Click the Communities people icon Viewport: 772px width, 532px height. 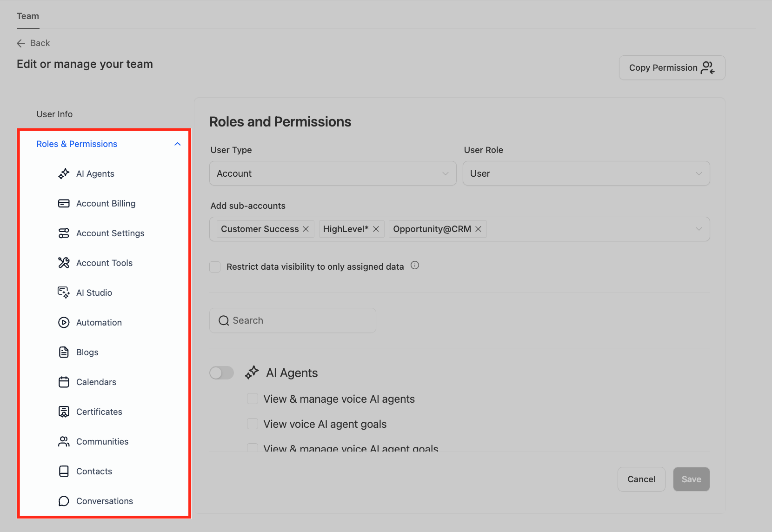[x=64, y=441]
